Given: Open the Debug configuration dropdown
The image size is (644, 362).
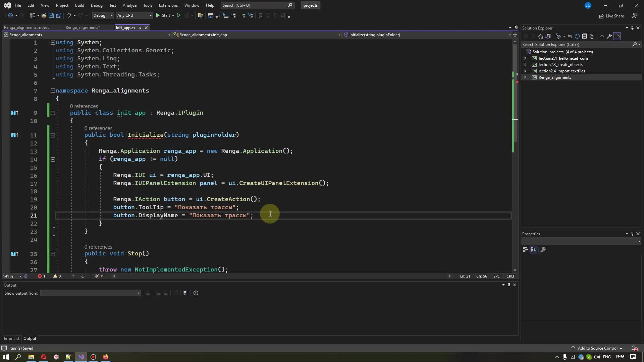Looking at the screenshot, I should [x=103, y=15].
